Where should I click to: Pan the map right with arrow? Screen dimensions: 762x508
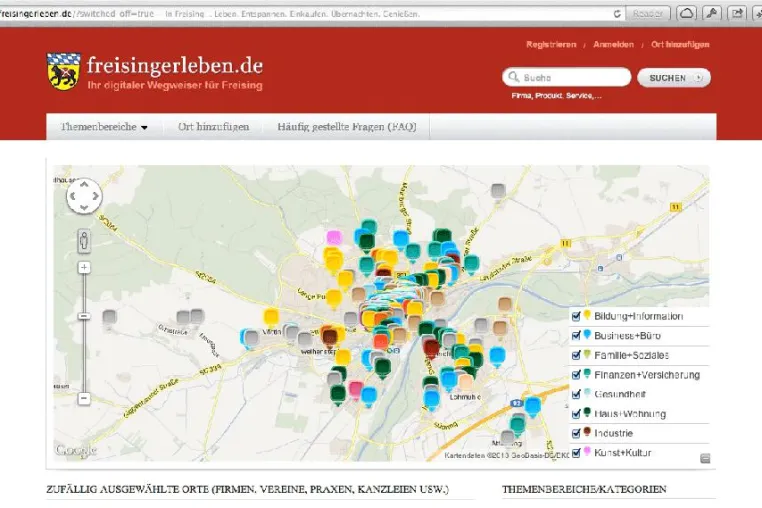tap(95, 196)
